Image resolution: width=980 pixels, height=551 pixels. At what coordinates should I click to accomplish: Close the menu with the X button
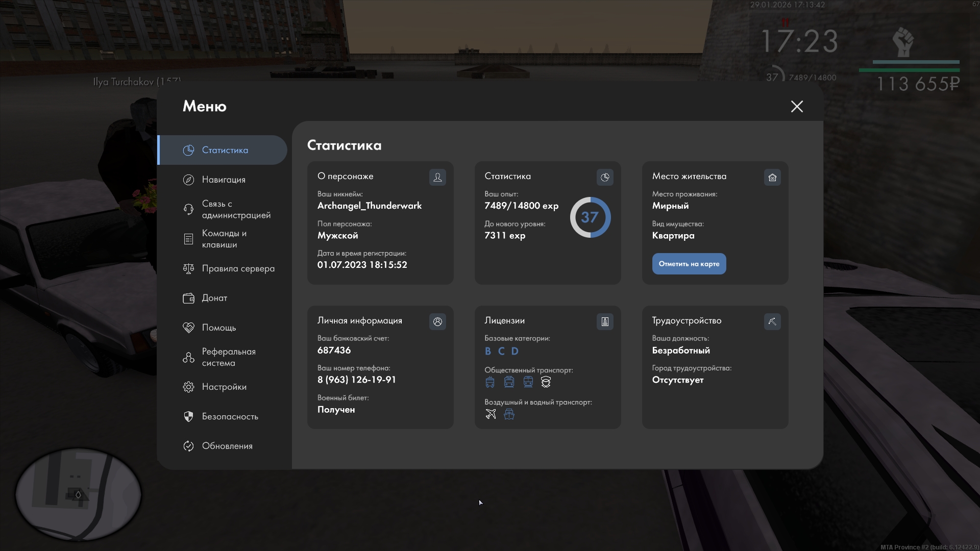click(x=797, y=106)
